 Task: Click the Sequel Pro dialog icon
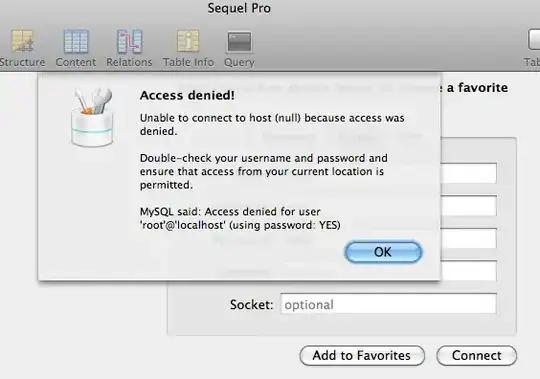click(92, 117)
